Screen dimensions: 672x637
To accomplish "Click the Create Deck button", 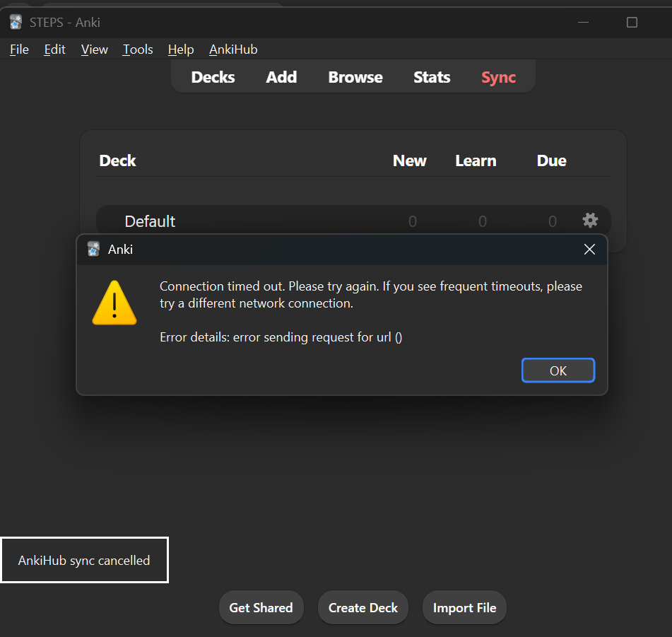I will pyautogui.click(x=363, y=607).
